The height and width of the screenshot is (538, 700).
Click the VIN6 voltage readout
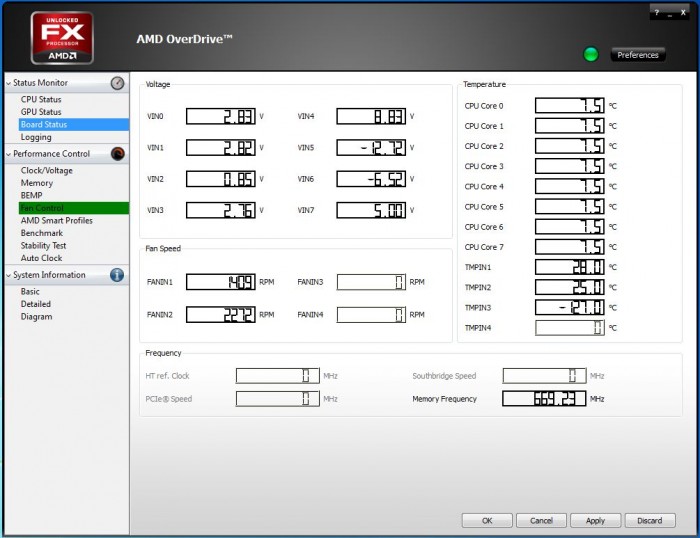[x=371, y=179]
